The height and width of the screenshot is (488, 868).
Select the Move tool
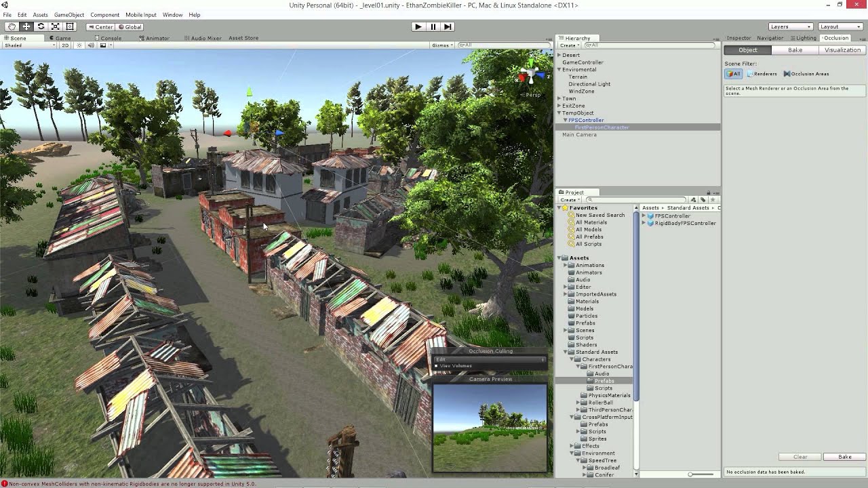click(26, 26)
